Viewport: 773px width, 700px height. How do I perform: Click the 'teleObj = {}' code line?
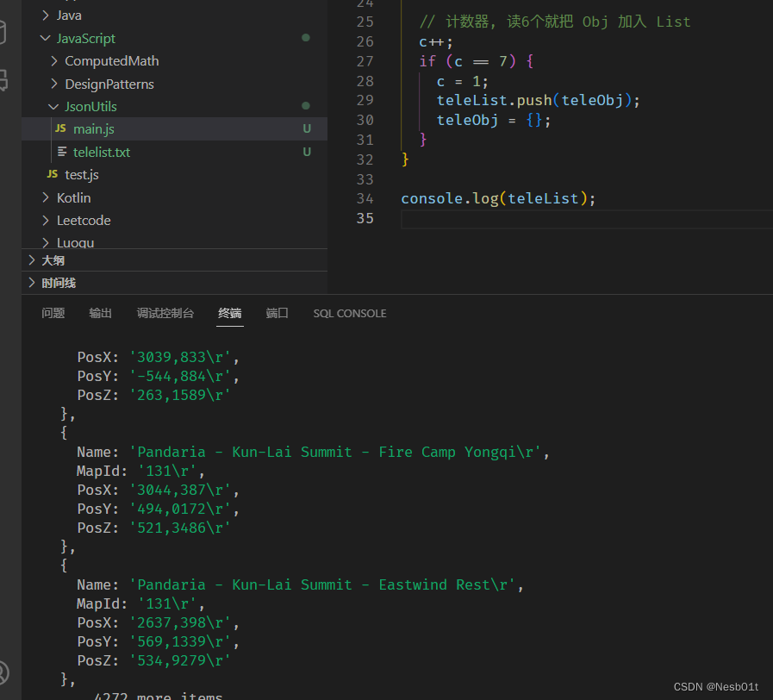pos(494,121)
